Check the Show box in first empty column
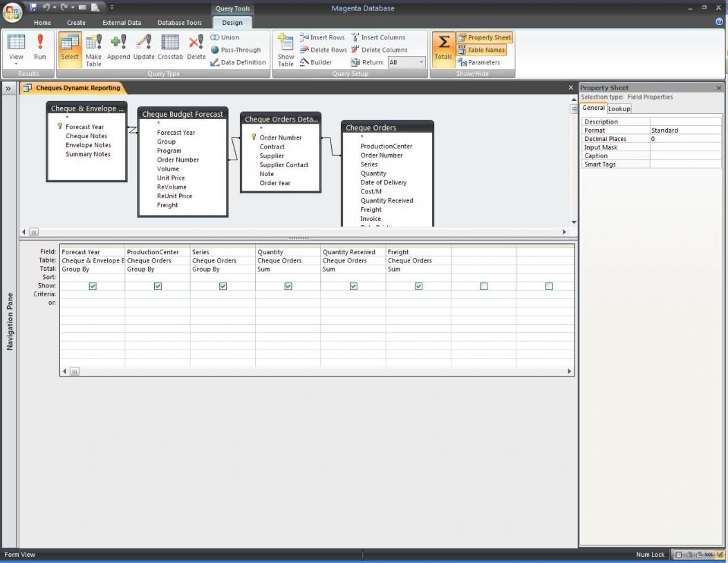Viewport: 728px width, 563px height. pos(483,286)
